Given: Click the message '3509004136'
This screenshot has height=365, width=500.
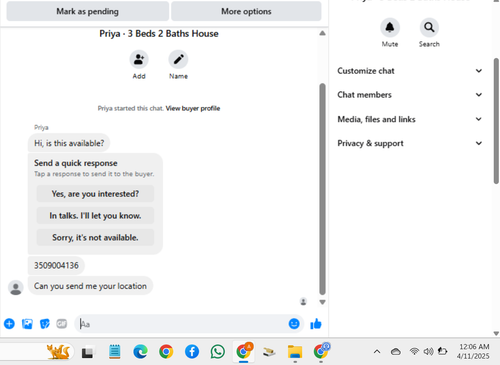Looking at the screenshot, I should tap(56, 265).
